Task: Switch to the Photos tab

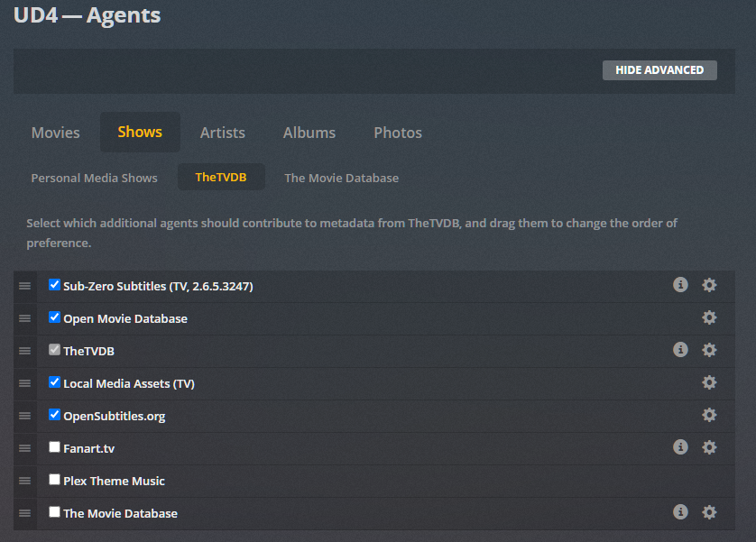Action: 398,133
